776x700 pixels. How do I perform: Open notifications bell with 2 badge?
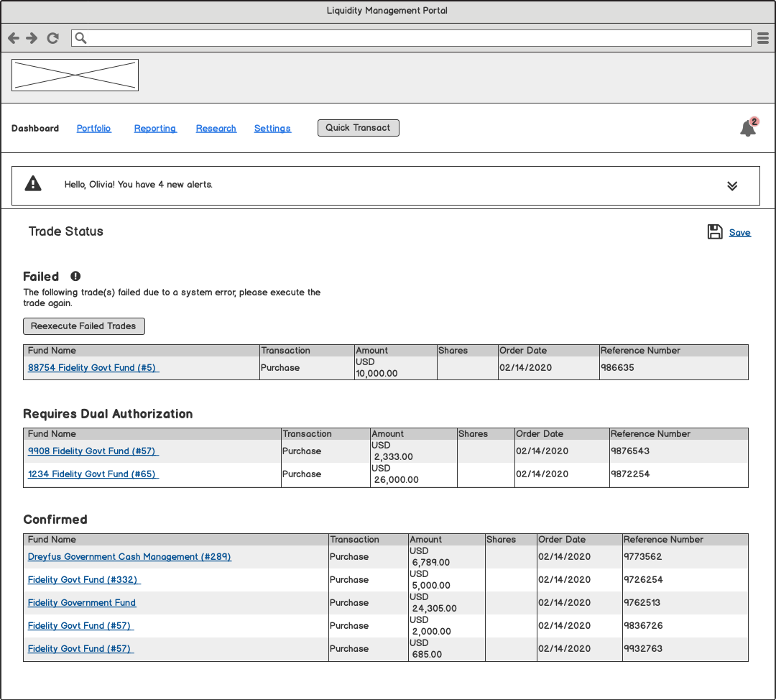point(748,128)
